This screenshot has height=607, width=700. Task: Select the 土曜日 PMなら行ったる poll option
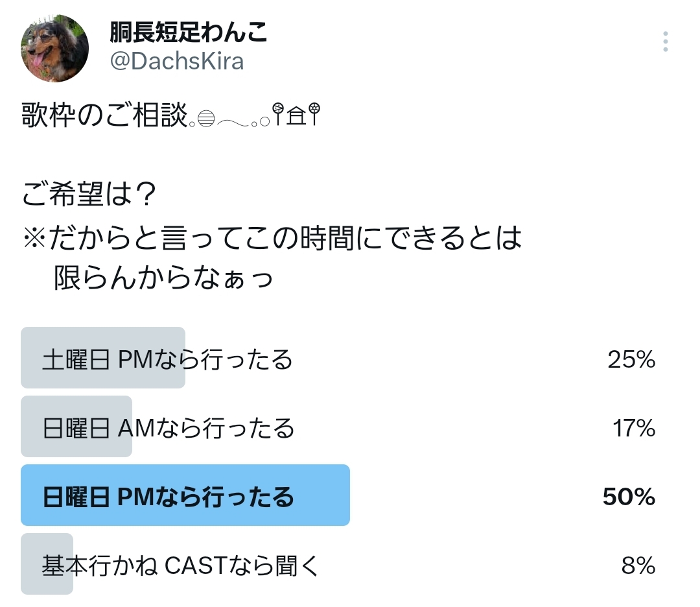(x=167, y=359)
